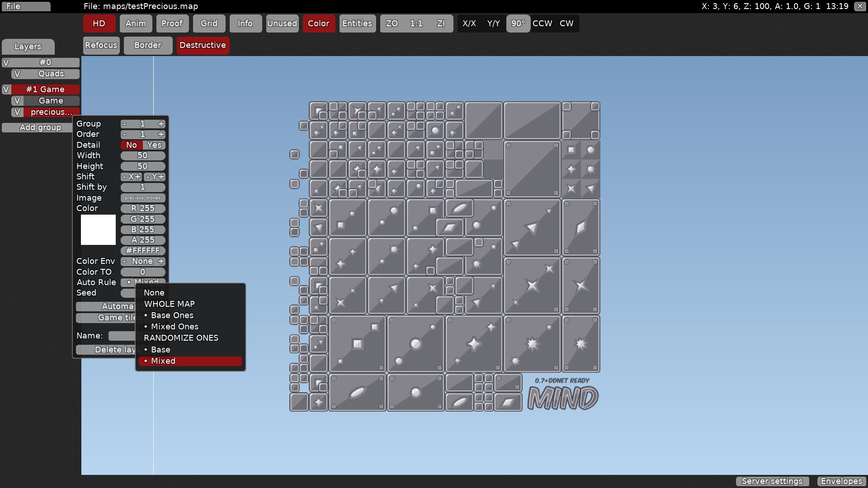This screenshot has width=868, height=488.
Task: Toggle HD mode in the toolbar
Action: tap(99, 23)
